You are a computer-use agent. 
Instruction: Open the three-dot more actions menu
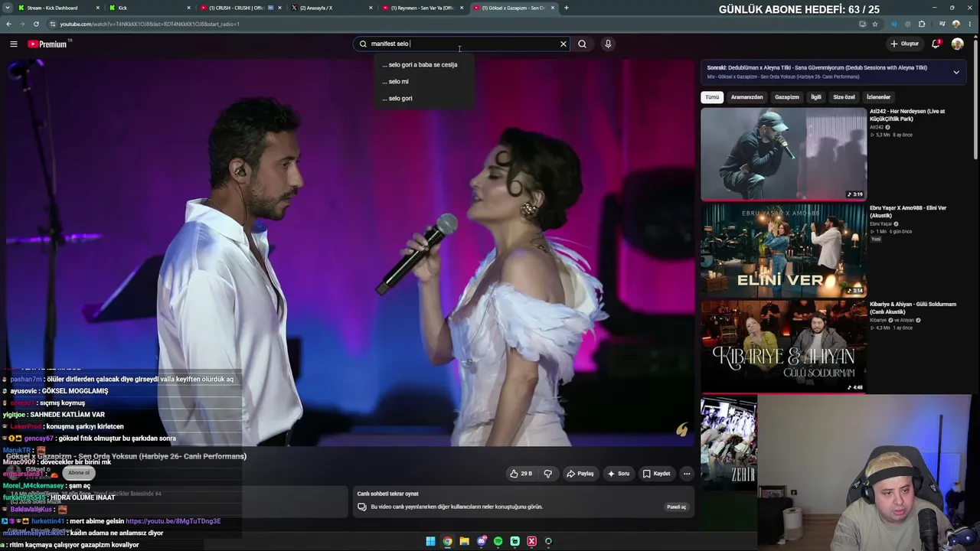(x=687, y=474)
